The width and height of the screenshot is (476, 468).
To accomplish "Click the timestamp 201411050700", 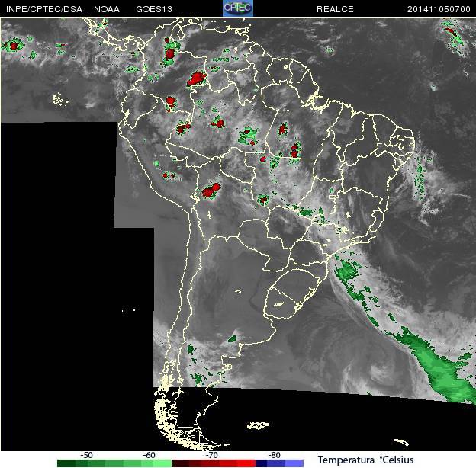I will [439, 9].
